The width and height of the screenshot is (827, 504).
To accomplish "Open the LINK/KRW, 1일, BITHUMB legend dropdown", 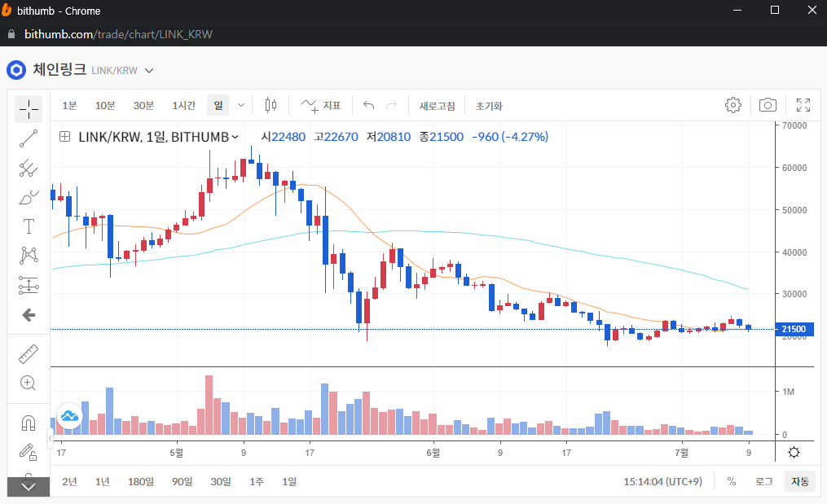I will [x=235, y=137].
